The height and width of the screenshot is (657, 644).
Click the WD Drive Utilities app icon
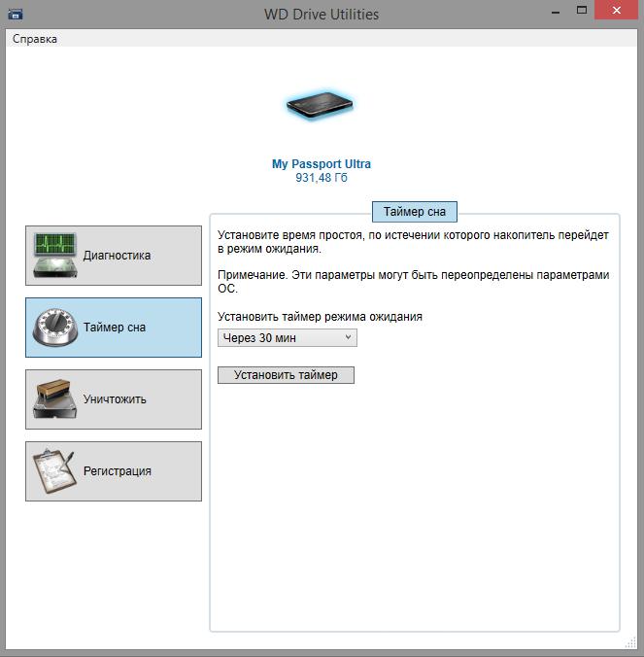pyautogui.click(x=16, y=15)
